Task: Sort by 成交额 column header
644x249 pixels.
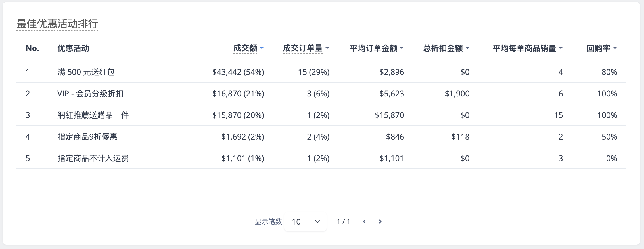Action: 248,48
